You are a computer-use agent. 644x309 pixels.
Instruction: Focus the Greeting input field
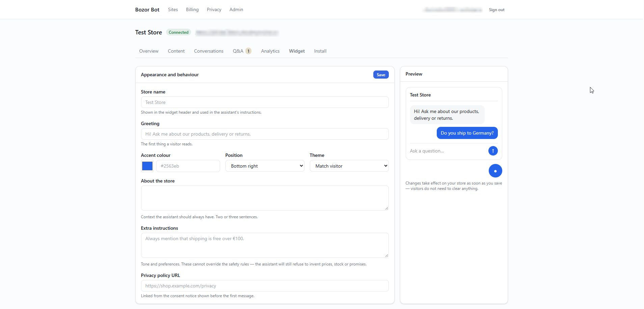point(265,134)
